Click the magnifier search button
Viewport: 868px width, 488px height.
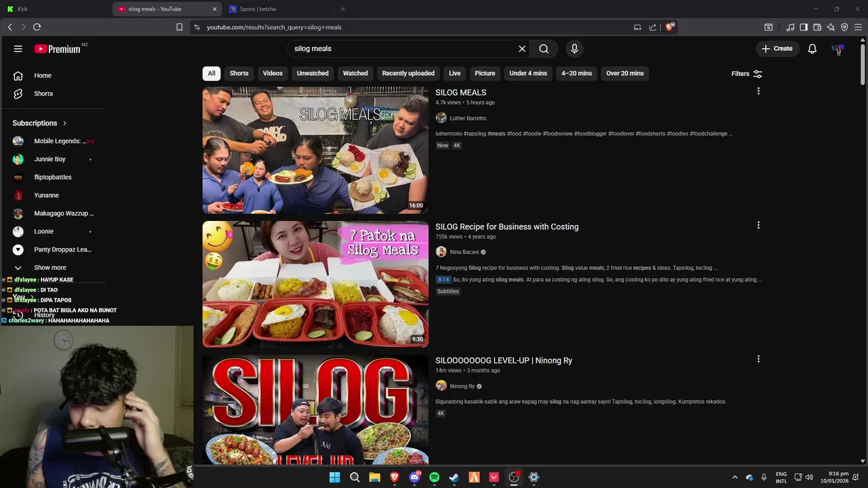[544, 49]
